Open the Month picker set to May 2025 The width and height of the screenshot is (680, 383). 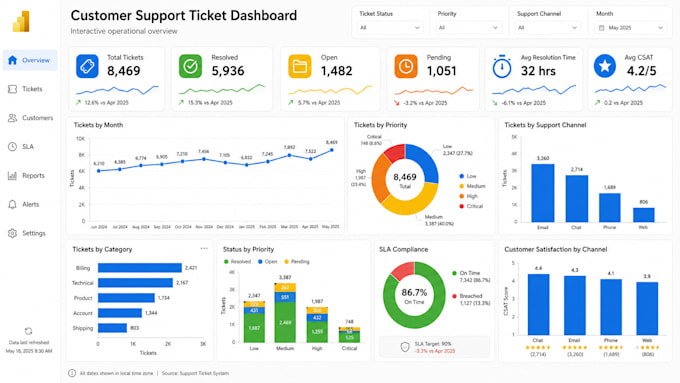pyautogui.click(x=631, y=28)
